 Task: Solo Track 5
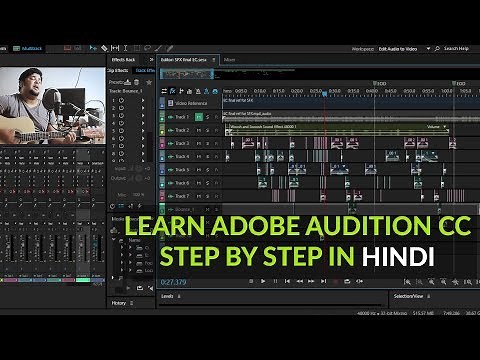[x=208, y=170]
